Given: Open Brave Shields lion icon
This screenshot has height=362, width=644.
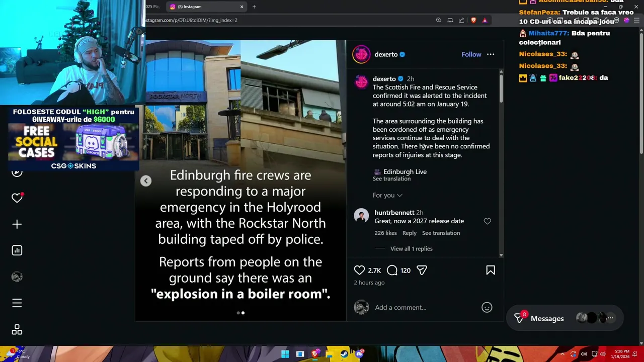Looking at the screenshot, I should click(473, 20).
